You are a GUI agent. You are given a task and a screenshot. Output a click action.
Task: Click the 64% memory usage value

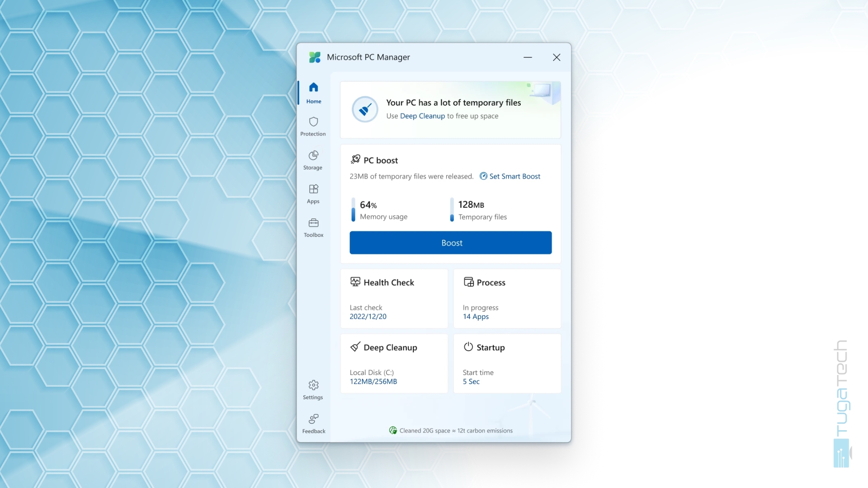tap(368, 205)
